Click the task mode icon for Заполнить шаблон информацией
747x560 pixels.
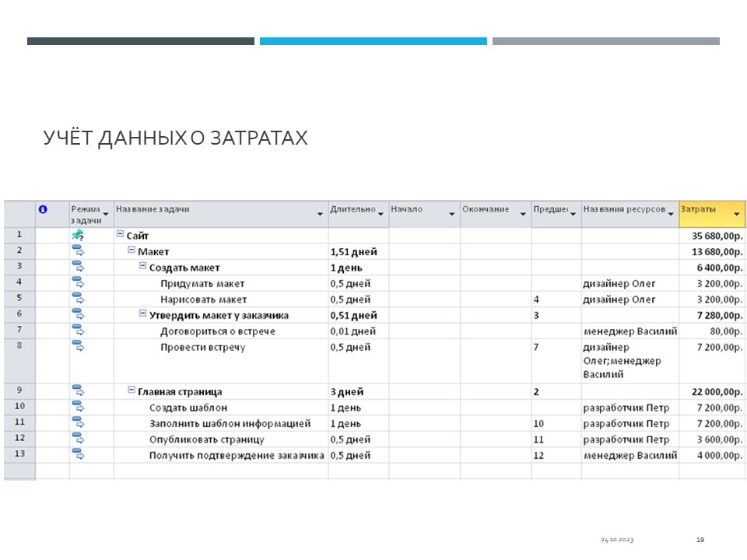tap(78, 423)
